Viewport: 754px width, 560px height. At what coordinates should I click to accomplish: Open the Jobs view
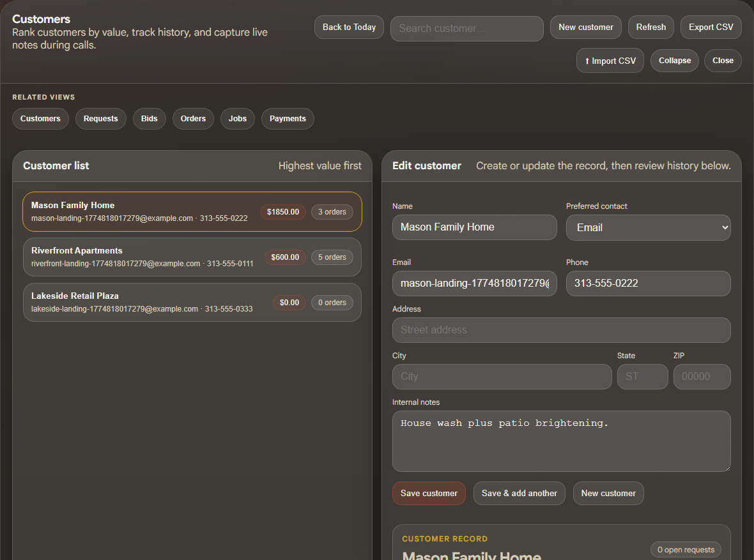pyautogui.click(x=237, y=119)
